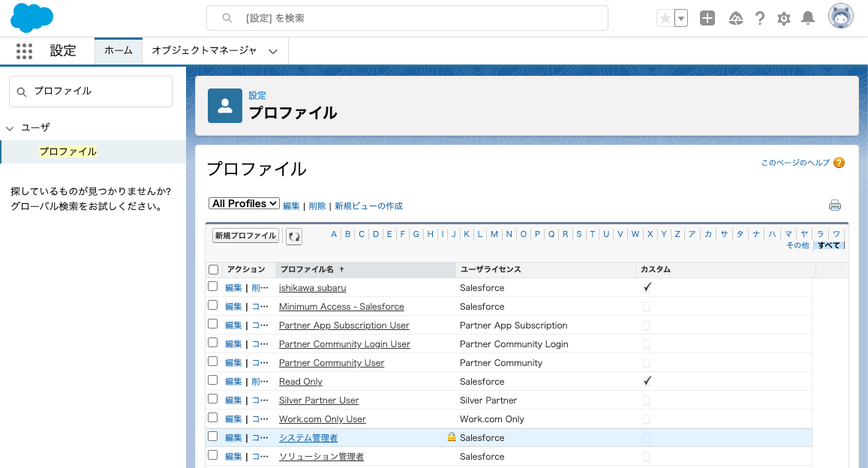868x468 pixels.
Task: Click the lock icon on システム管理者 row
Action: coord(452,437)
